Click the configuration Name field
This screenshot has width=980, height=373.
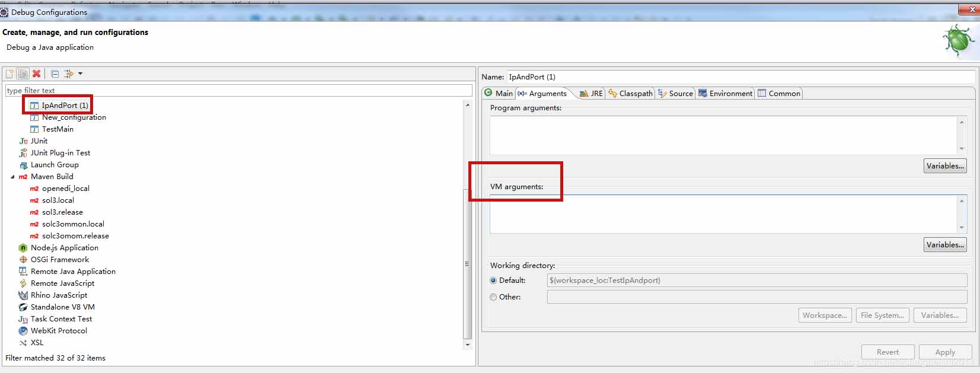click(x=740, y=76)
